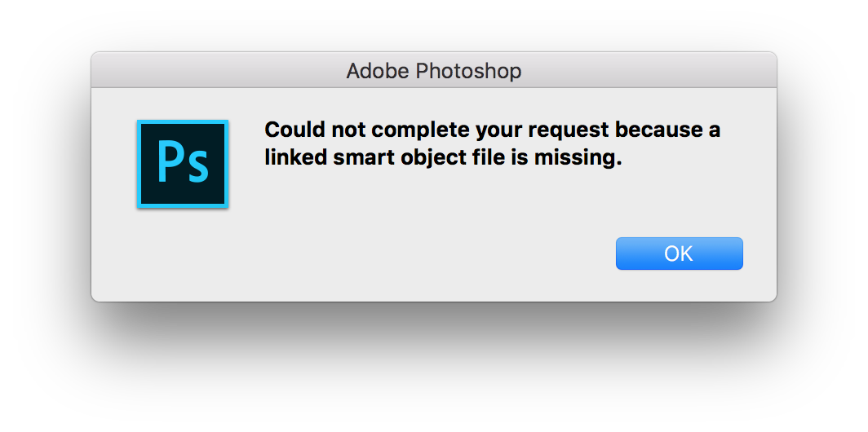Click the letter "P" in the Ps icon
Screen dimensions: 868x432
coord(169,162)
